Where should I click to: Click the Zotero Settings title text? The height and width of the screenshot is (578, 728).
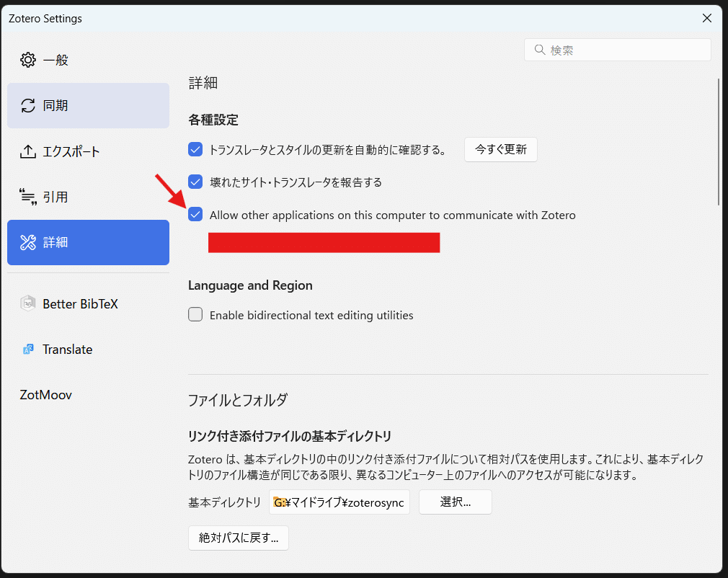point(45,19)
